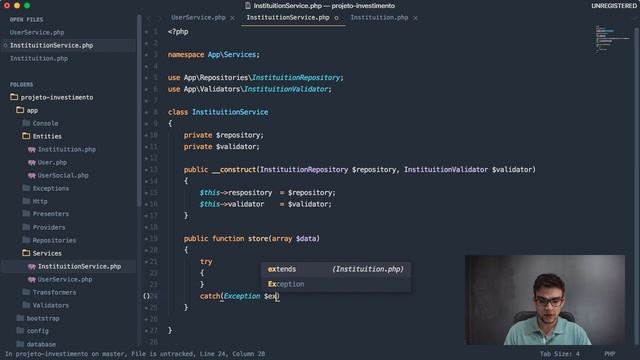Click 'private $validator;' on line 11
The image size is (640, 360).
221,147
